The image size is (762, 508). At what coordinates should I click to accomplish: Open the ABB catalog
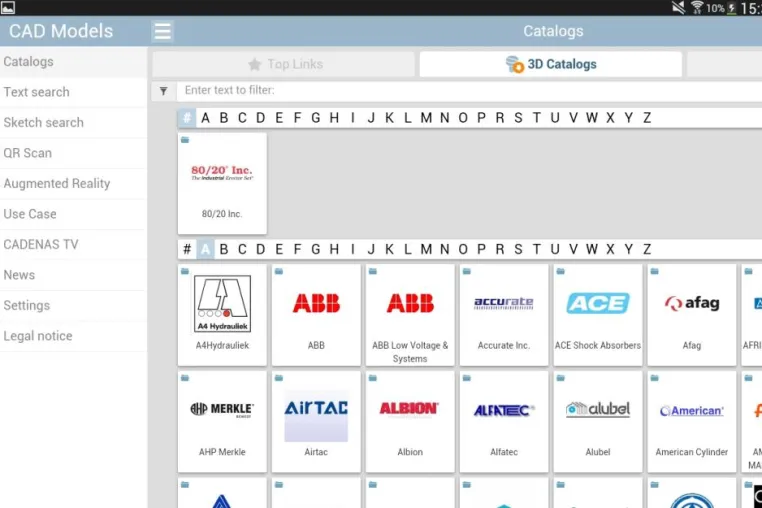click(316, 315)
